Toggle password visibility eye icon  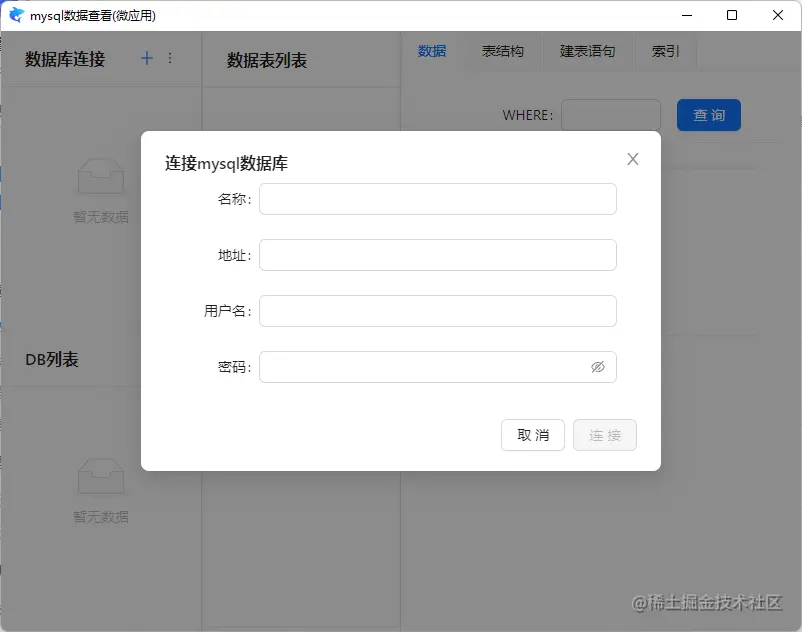[597, 367]
